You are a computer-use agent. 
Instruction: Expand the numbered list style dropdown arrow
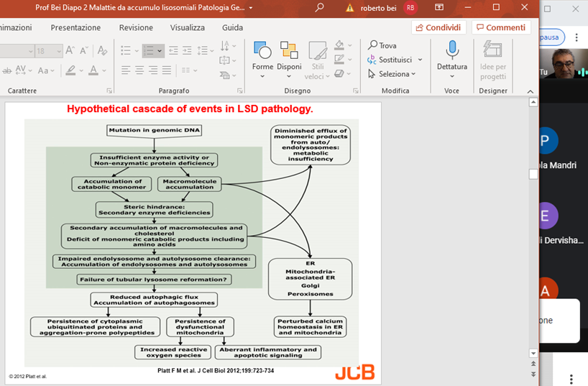pos(160,50)
